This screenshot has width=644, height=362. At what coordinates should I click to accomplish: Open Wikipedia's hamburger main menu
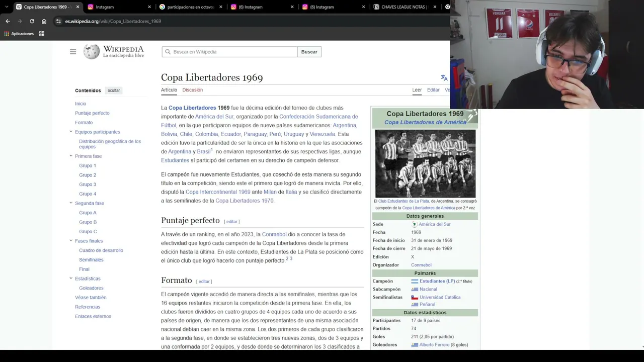point(73,52)
